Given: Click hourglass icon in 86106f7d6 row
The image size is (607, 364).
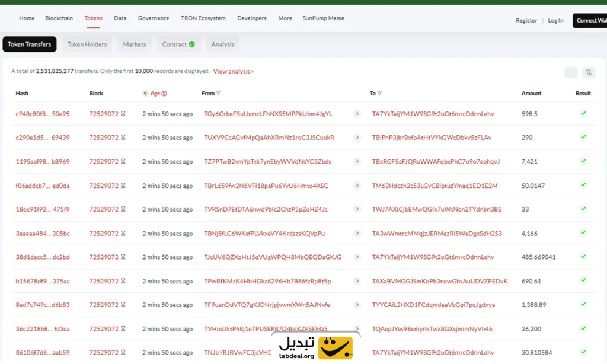Looking at the screenshot, I should coord(123,352).
